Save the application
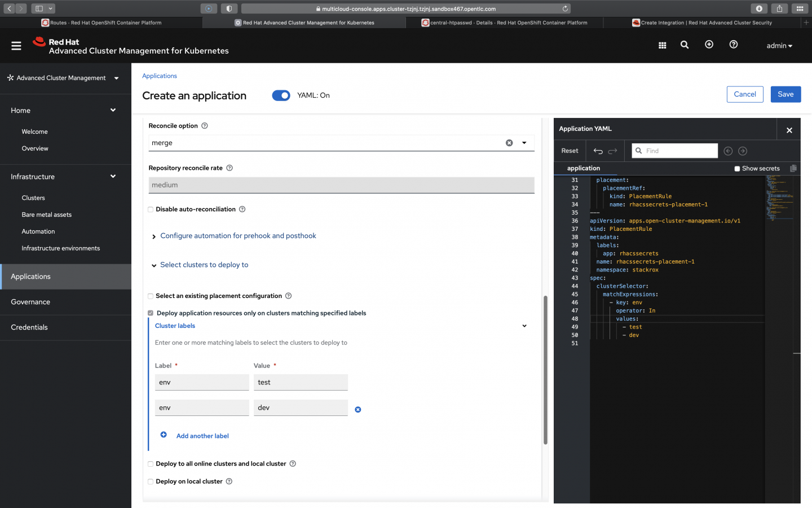Screen dimensions: 812x508 point(785,94)
